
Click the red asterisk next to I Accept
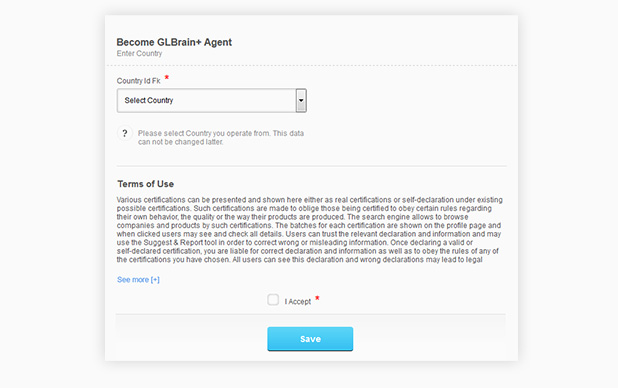pos(317,298)
